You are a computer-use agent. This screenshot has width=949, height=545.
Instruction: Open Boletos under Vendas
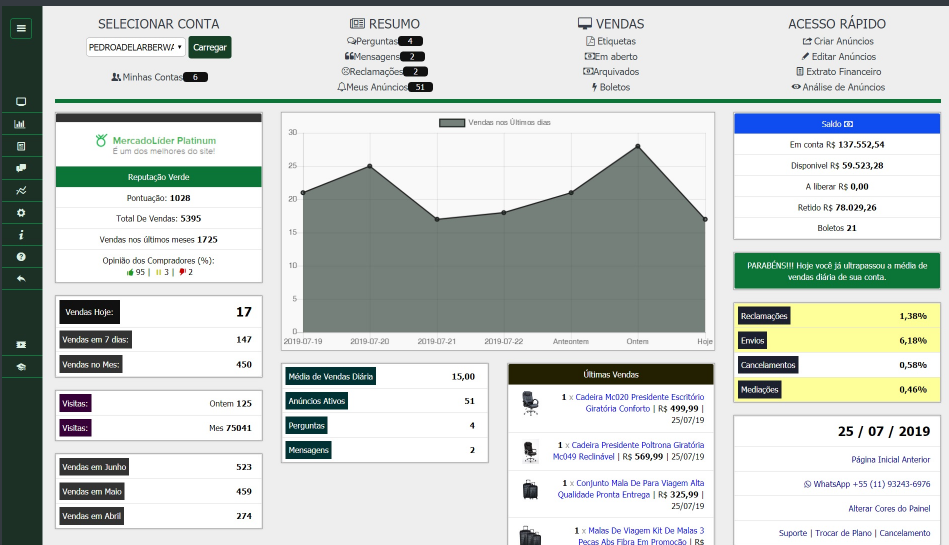pyautogui.click(x=611, y=87)
